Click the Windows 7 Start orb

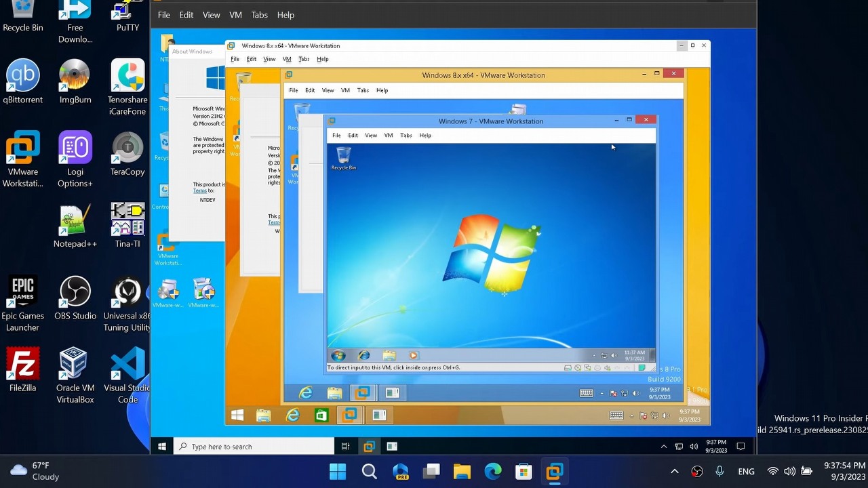[x=338, y=355]
